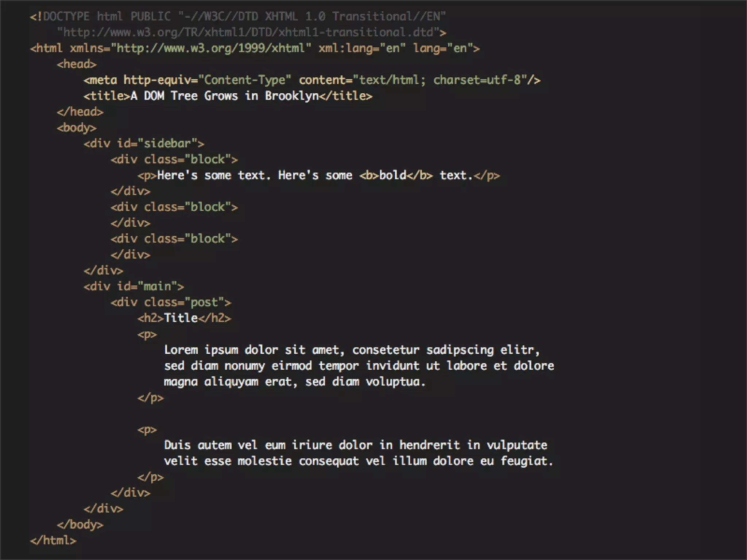Click the 'magna aliquyam erat' line
This screenshot has width=747, height=560.
pos(295,382)
